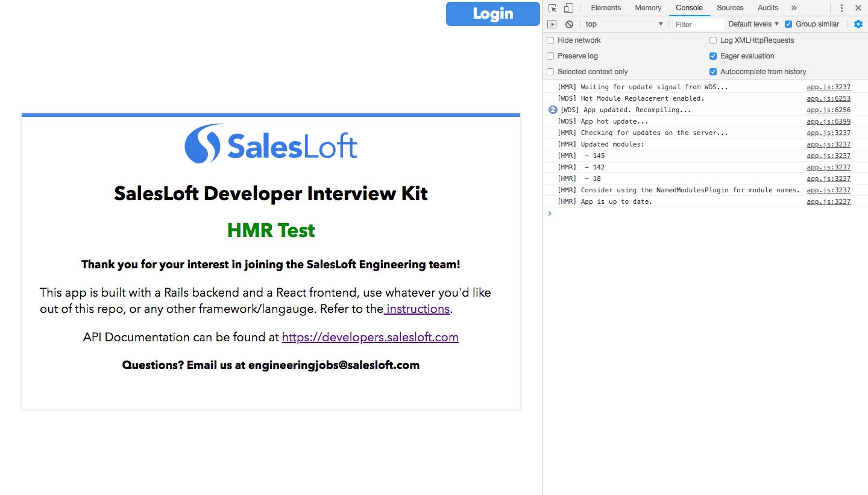Image resolution: width=868 pixels, height=495 pixels.
Task: Clear the console icon
Action: [x=569, y=24]
